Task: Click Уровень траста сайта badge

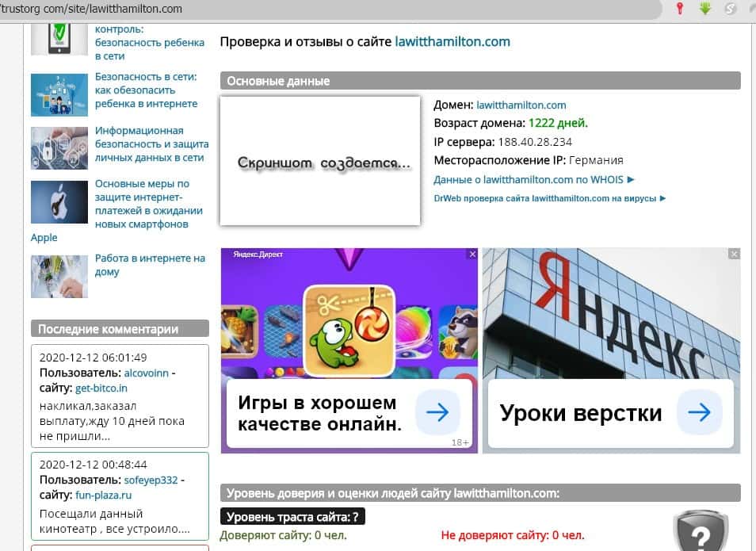Action: click(x=292, y=517)
